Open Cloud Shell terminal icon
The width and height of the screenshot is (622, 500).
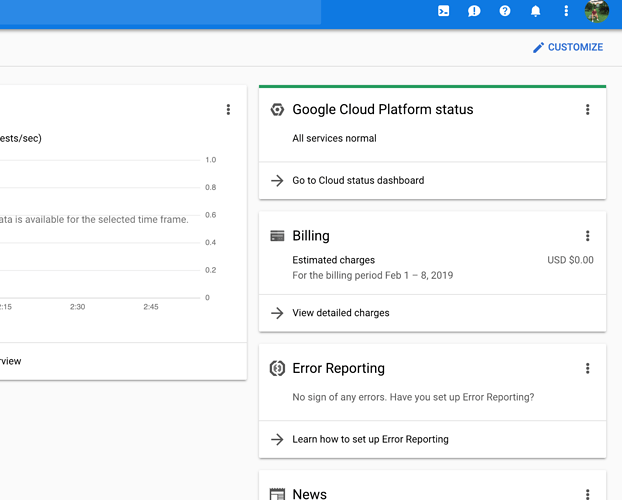click(444, 11)
